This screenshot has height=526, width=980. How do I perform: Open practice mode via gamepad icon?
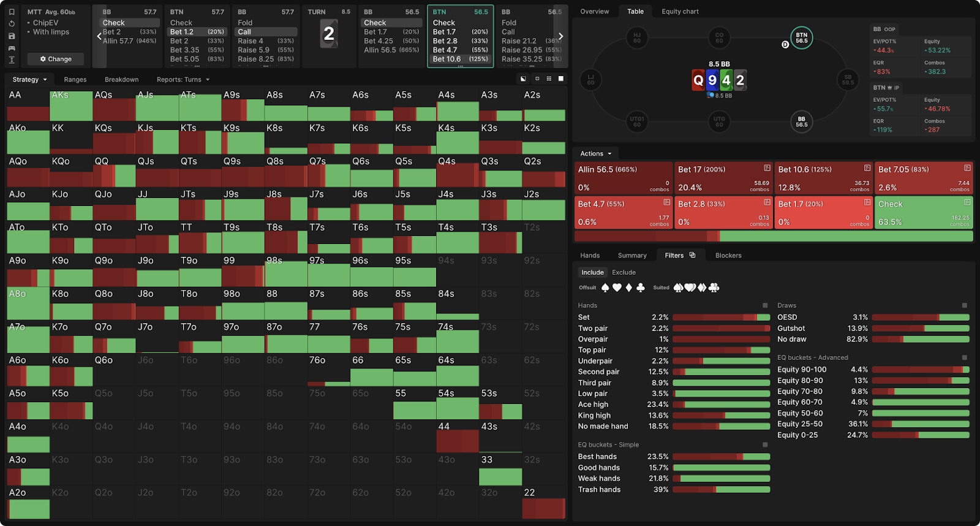click(12, 48)
